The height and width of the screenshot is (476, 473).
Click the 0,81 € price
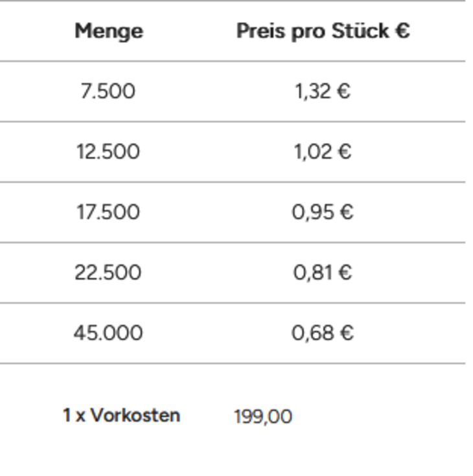322,273
